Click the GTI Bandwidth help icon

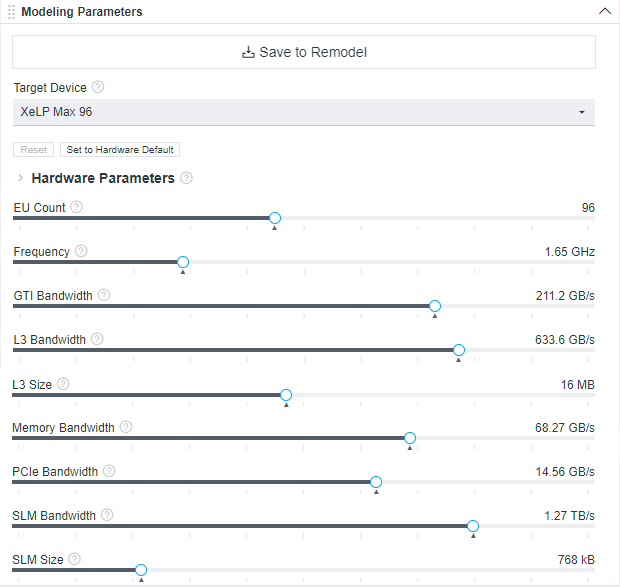[104, 296]
